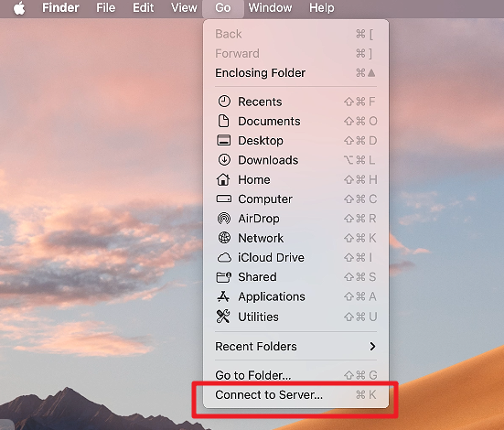Select the Recents clock icon

click(224, 102)
